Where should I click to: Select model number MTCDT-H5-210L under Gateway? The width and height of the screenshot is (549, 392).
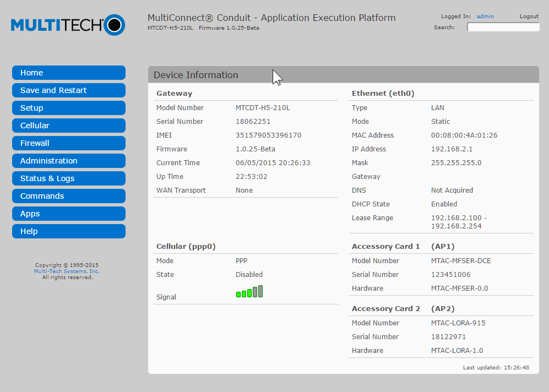pos(263,108)
